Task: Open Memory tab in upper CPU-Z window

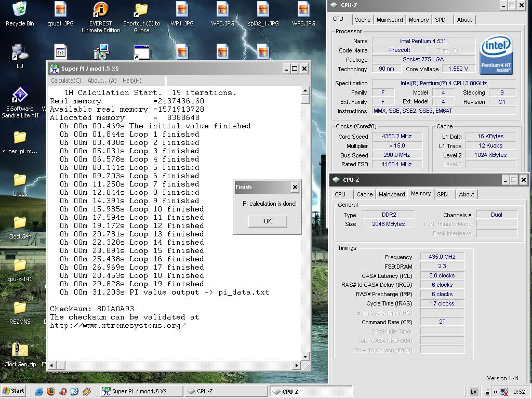Action: pos(419,20)
